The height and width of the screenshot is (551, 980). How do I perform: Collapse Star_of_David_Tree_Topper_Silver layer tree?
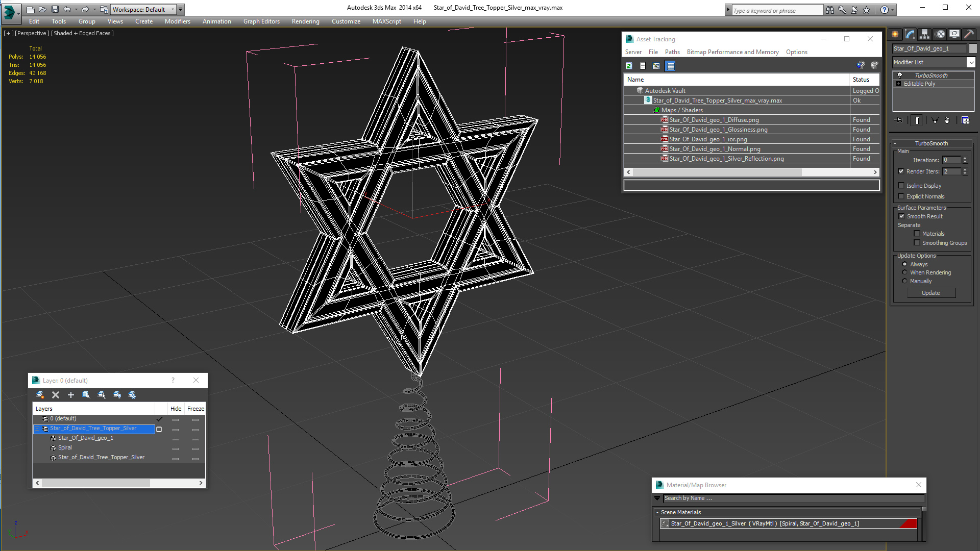[x=37, y=429]
